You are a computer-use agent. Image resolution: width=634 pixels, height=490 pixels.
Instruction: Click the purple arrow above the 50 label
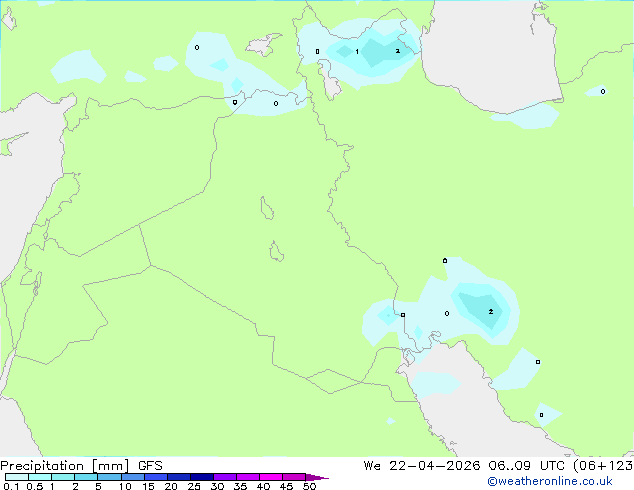(317, 477)
